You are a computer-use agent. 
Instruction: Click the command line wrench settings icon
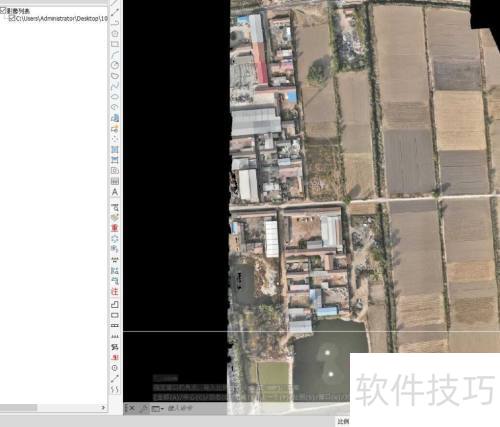(145, 408)
